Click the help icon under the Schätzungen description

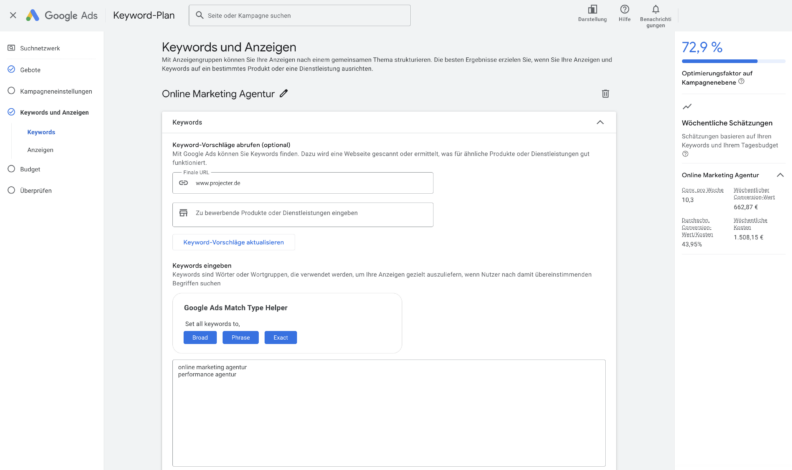pyautogui.click(x=685, y=154)
